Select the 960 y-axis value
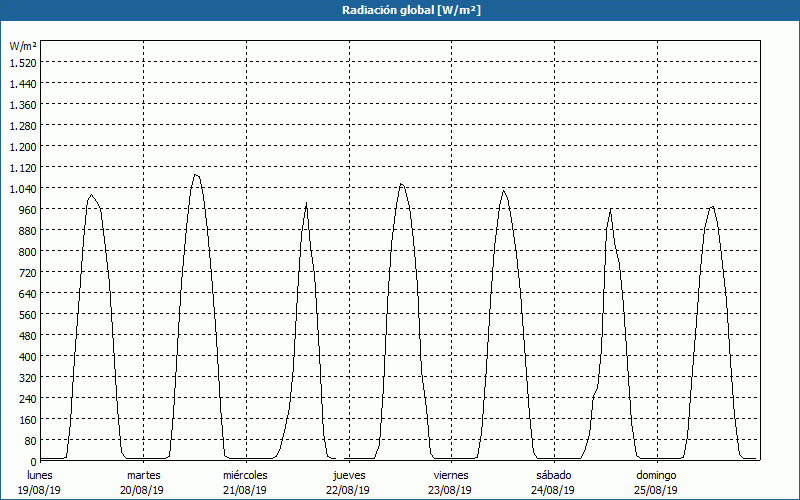 pyautogui.click(x=28, y=210)
